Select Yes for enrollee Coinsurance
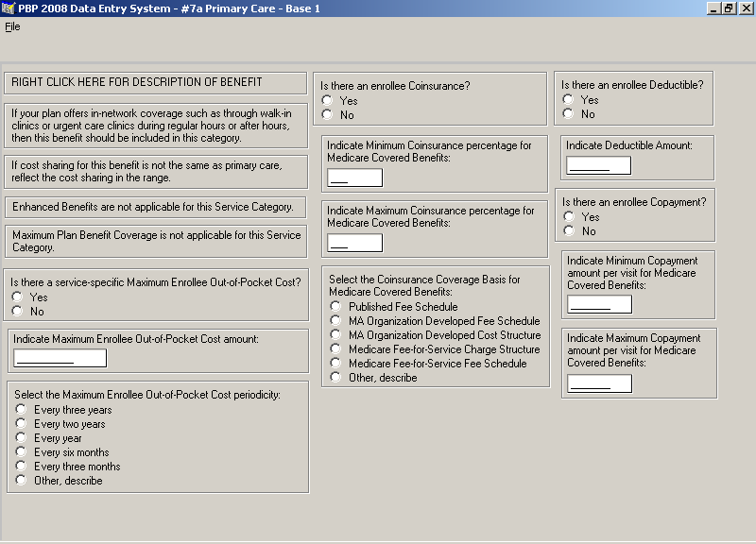The width and height of the screenshot is (756, 544). point(327,100)
